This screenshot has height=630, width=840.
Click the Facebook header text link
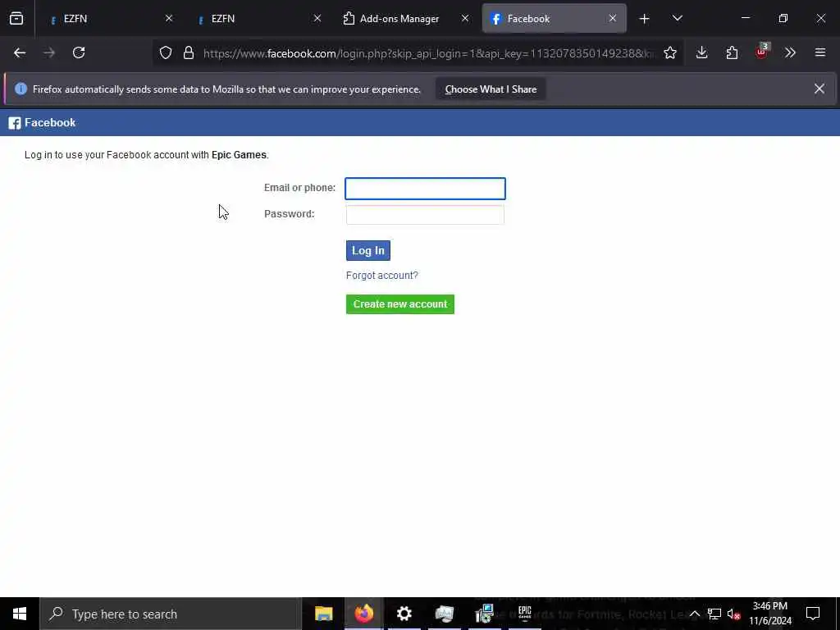pyautogui.click(x=50, y=123)
